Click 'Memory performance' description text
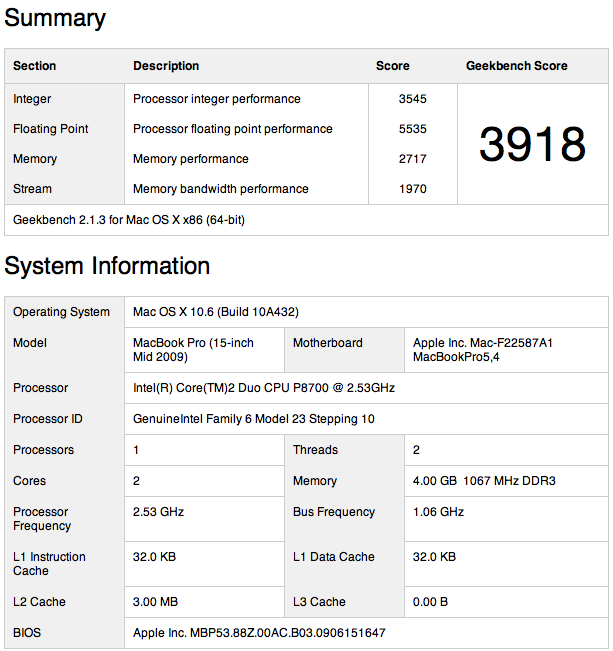613x651 pixels. pos(191,159)
